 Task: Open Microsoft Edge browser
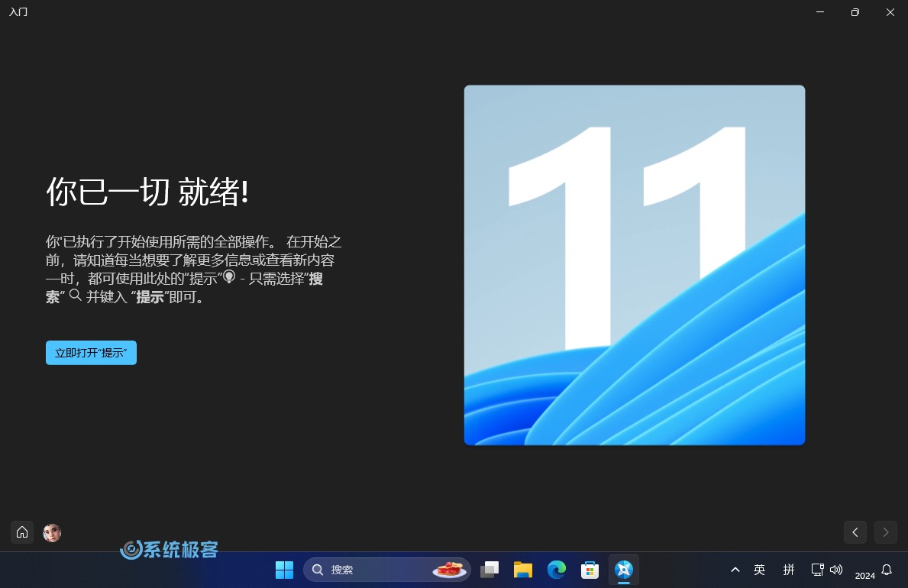[x=556, y=570]
